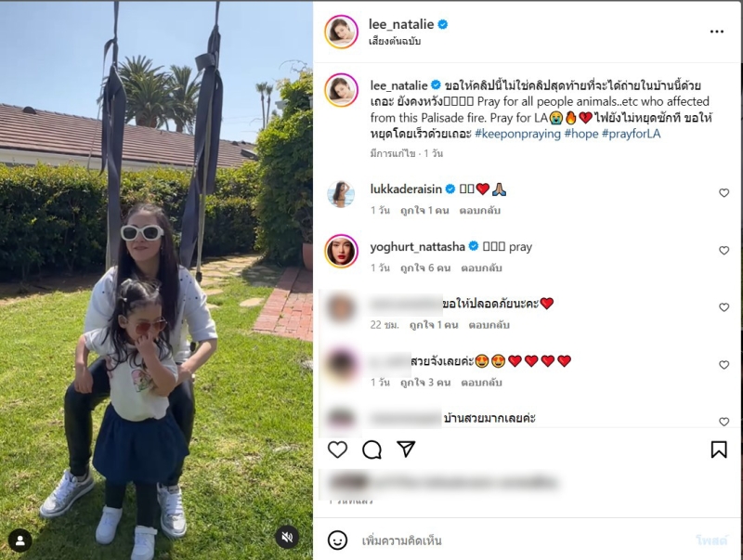Like the post with heart icon
743x560 pixels.
[337, 449]
